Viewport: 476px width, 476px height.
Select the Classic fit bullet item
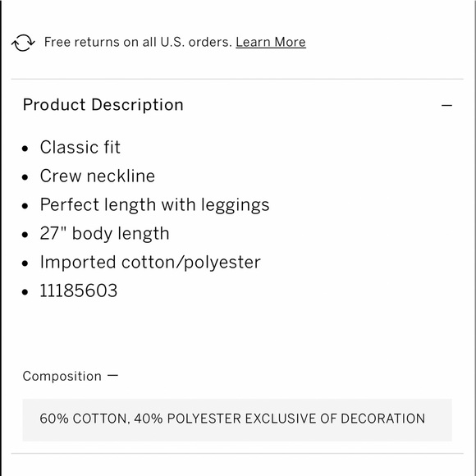80,147
